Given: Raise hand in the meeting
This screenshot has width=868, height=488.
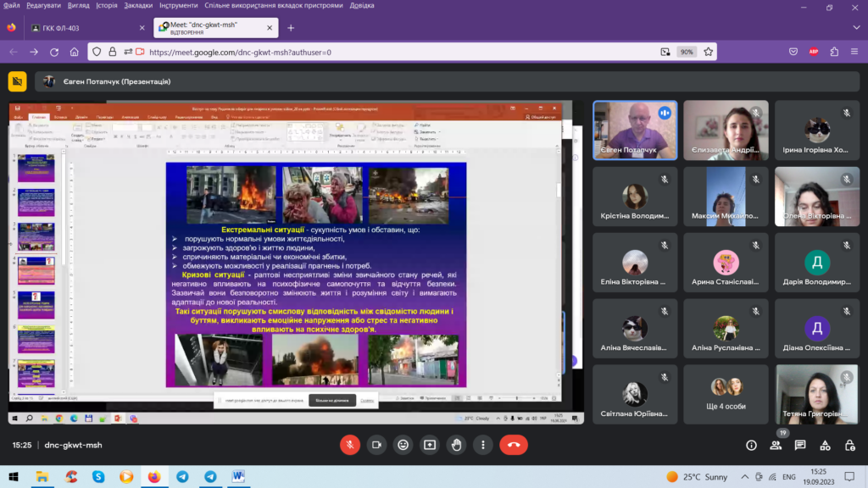Looking at the screenshot, I should 457,444.
